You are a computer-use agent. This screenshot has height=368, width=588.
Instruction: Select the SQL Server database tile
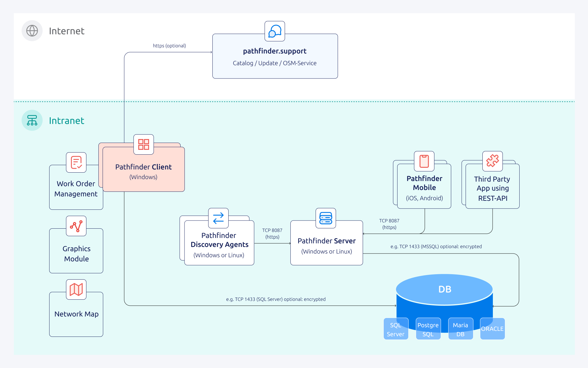click(396, 329)
